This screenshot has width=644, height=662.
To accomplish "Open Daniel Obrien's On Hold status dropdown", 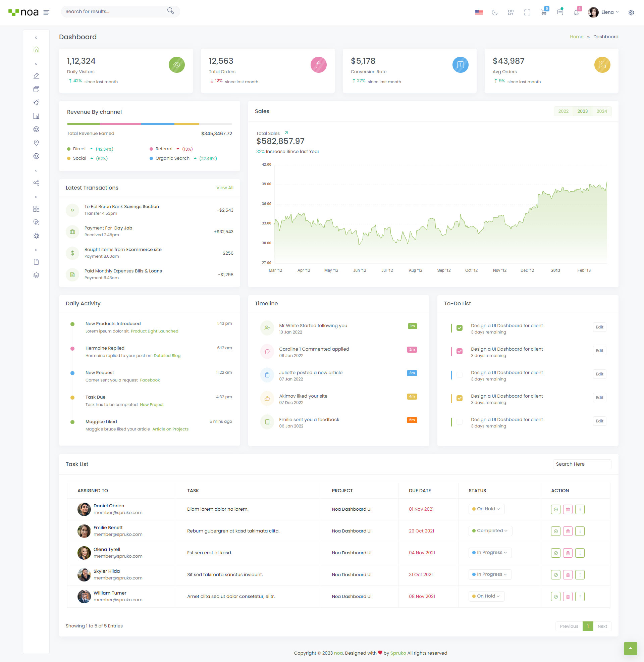I will tap(486, 509).
